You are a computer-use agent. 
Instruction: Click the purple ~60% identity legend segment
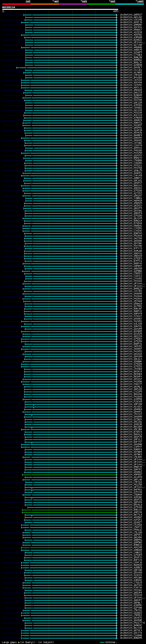73,4
